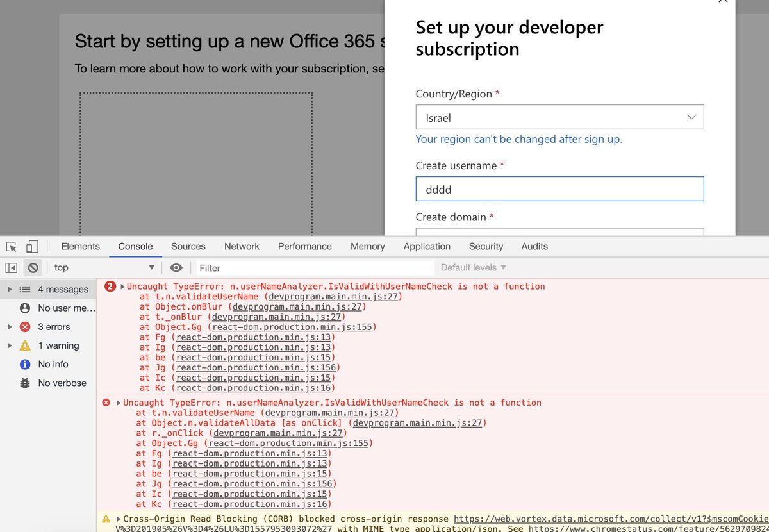Select 'No user me…' sidebar row

click(x=48, y=308)
